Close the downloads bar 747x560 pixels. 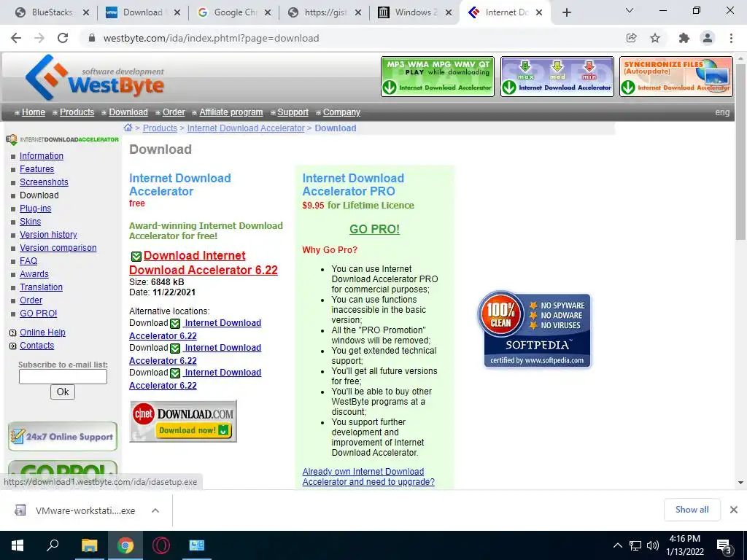734,510
